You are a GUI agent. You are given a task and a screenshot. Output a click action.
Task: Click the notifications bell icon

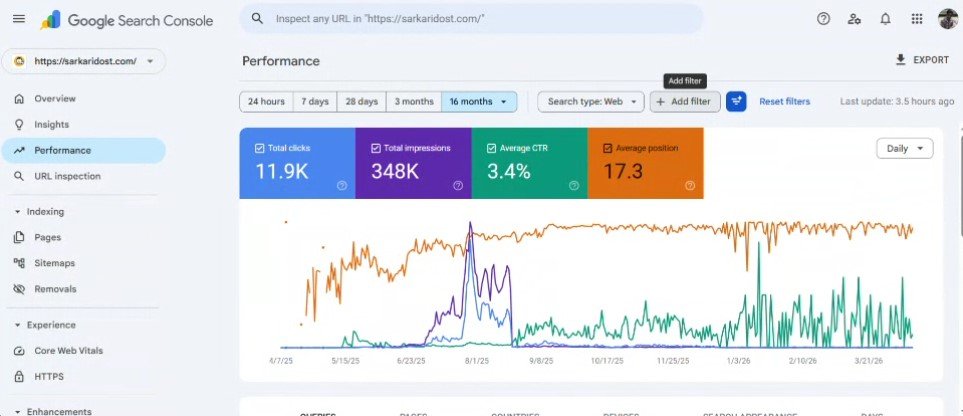[x=885, y=18]
